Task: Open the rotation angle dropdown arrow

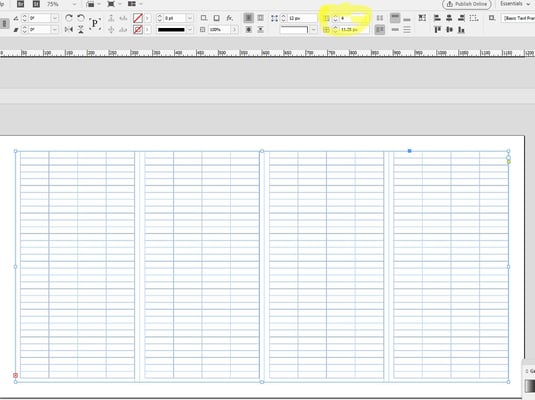Action: [x=55, y=18]
